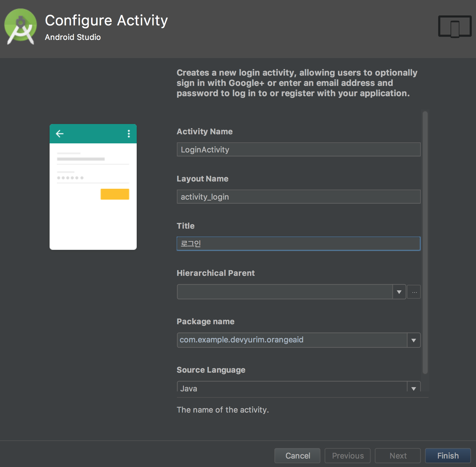The height and width of the screenshot is (467, 476).
Task: Open the Hierarchical Parent dropdown arrow
Action: point(399,292)
